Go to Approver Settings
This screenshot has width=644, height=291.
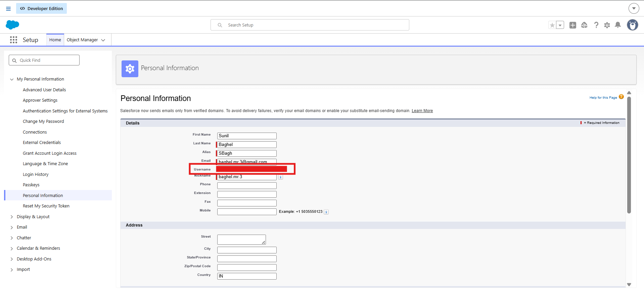coord(40,100)
